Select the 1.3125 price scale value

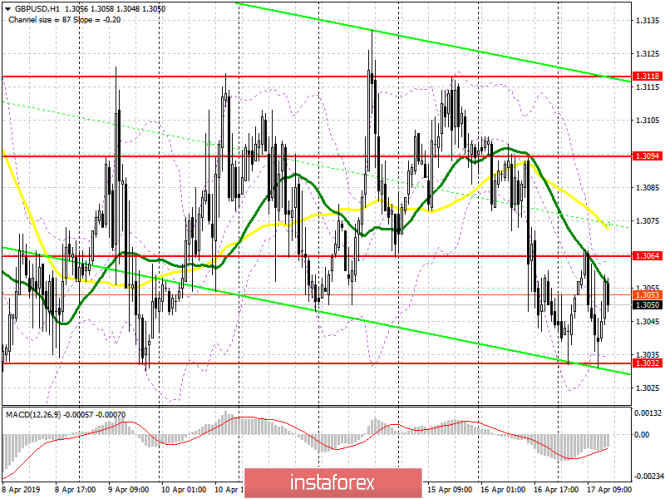point(648,53)
